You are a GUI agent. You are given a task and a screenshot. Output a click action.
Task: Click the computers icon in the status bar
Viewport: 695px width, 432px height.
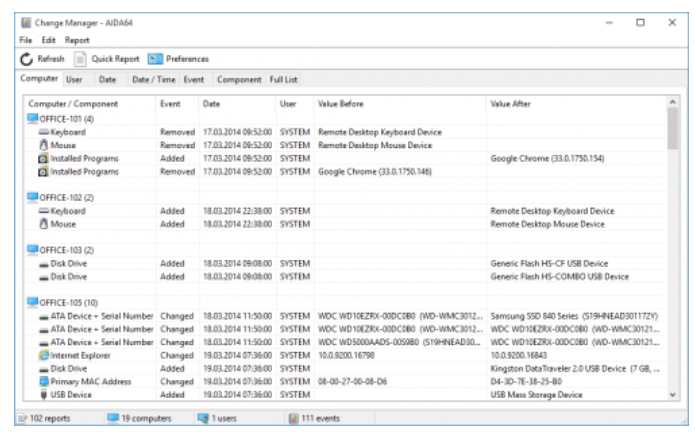[x=113, y=418]
